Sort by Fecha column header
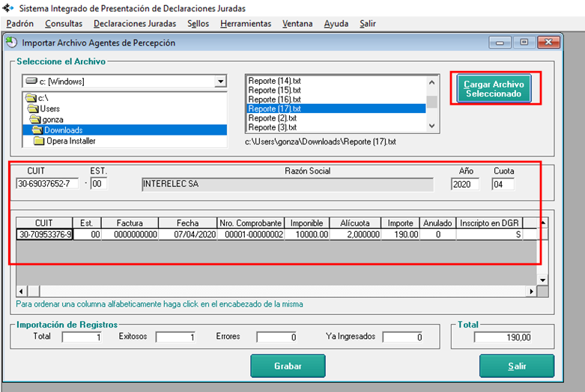585x392 pixels. point(187,223)
